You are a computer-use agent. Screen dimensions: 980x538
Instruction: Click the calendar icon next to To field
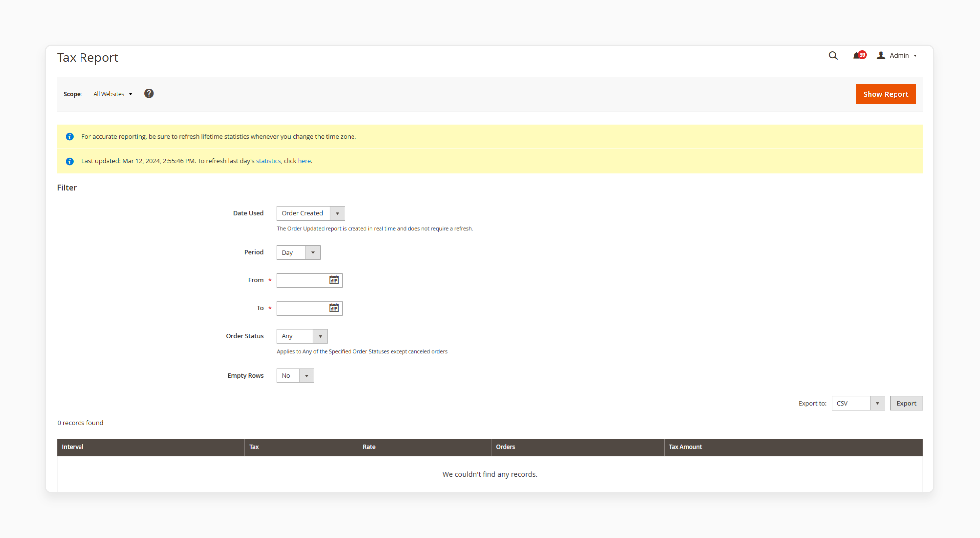(x=334, y=308)
